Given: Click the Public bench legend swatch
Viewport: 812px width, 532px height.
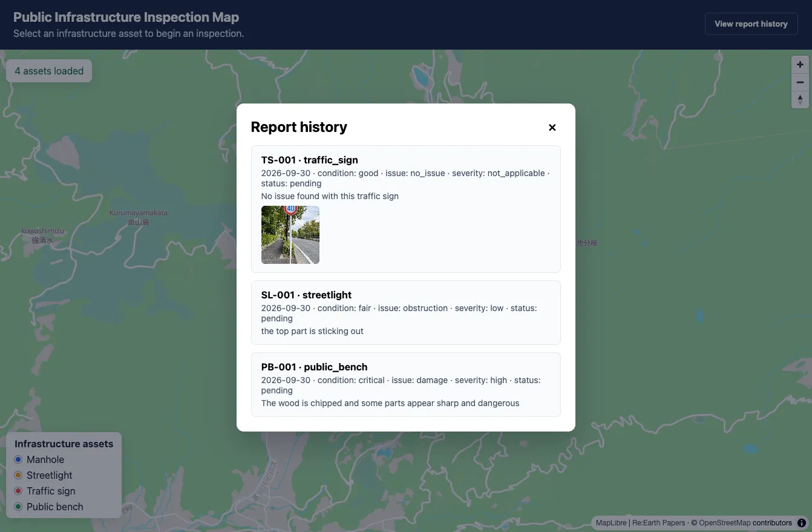Looking at the screenshot, I should 18,507.
